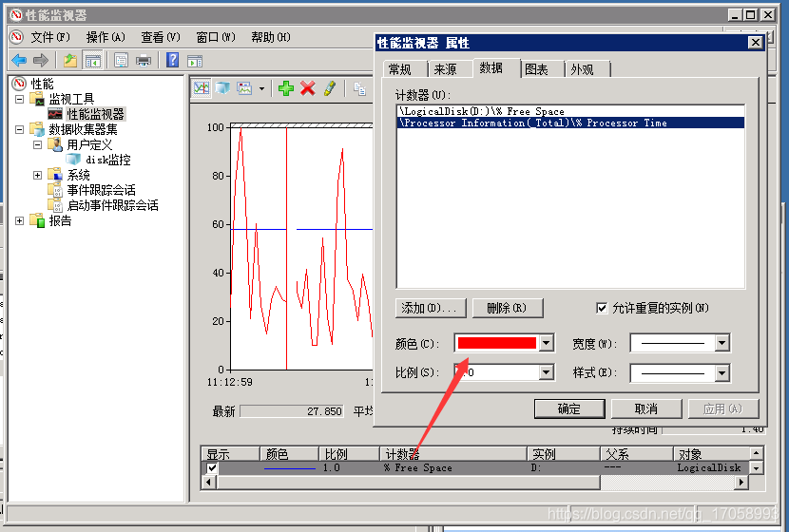This screenshot has height=532, width=789.
Task: Click the 性能监视器 title bar icon
Action: pos(16,15)
